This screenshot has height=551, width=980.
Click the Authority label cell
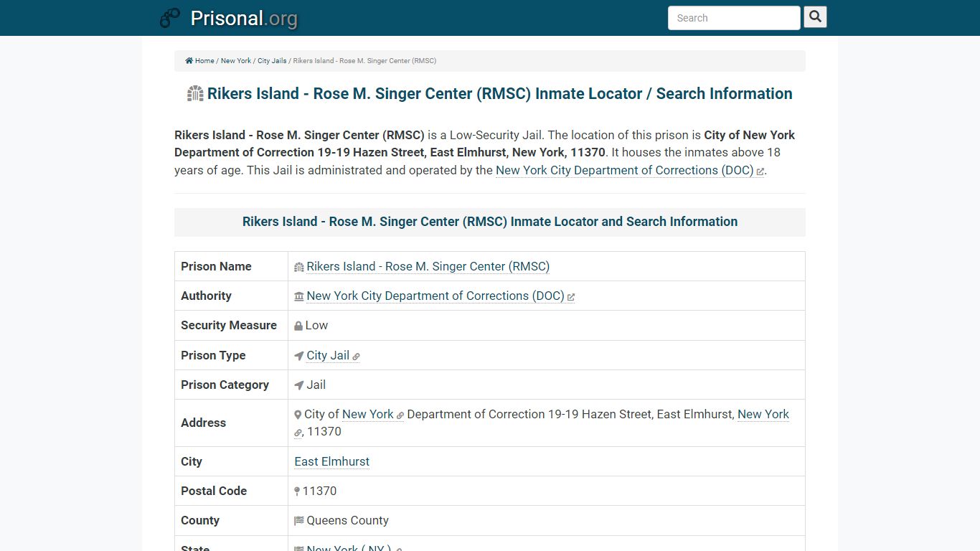pyautogui.click(x=231, y=296)
